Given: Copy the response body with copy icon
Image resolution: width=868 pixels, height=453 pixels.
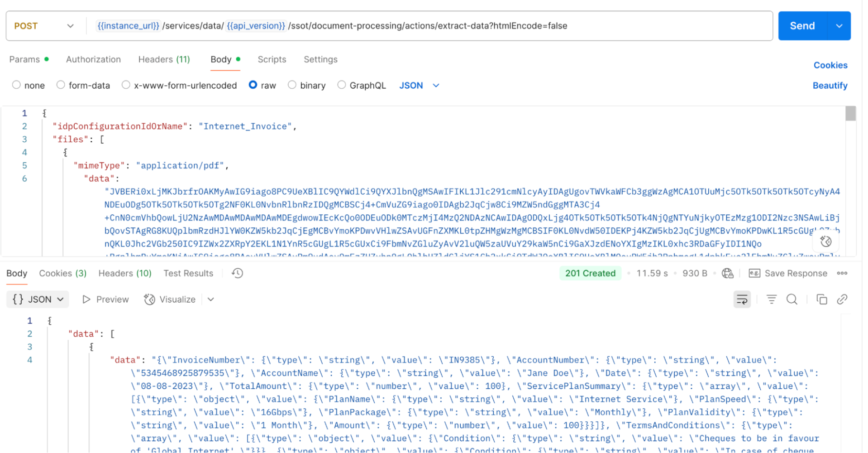Looking at the screenshot, I should pyautogui.click(x=822, y=300).
